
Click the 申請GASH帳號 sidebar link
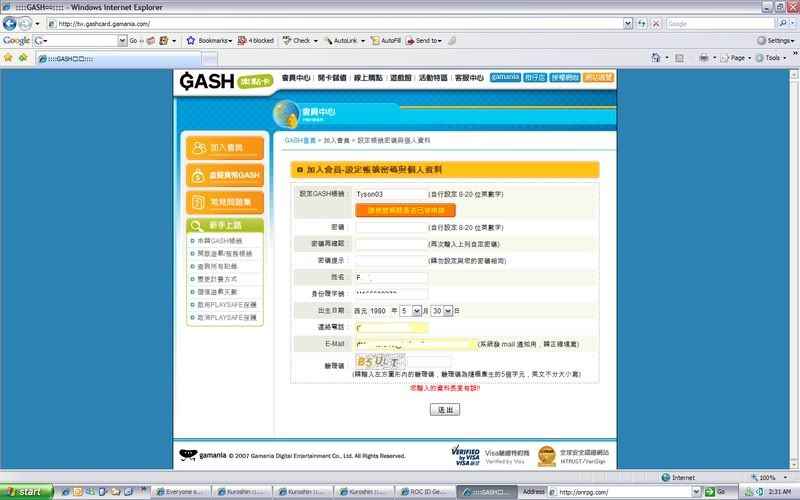[219, 241]
